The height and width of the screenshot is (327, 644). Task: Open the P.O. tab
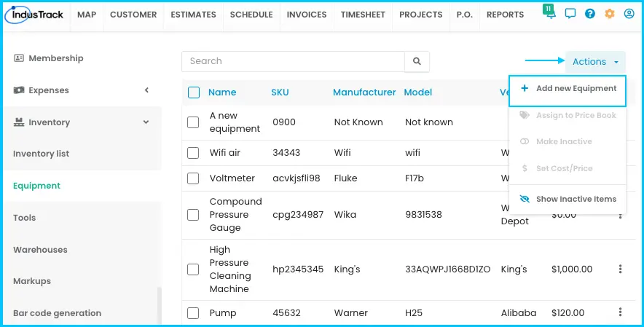[465, 15]
